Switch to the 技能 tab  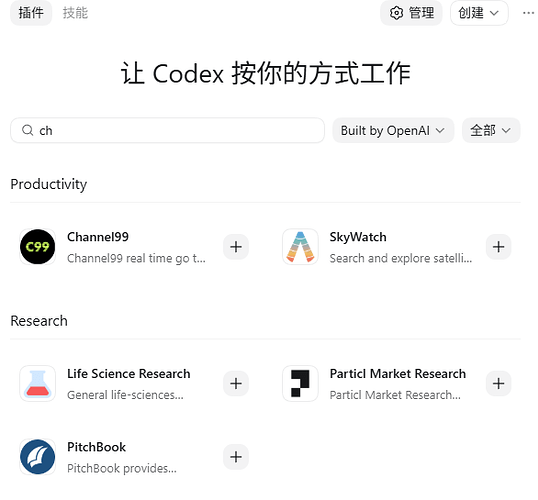coord(75,13)
